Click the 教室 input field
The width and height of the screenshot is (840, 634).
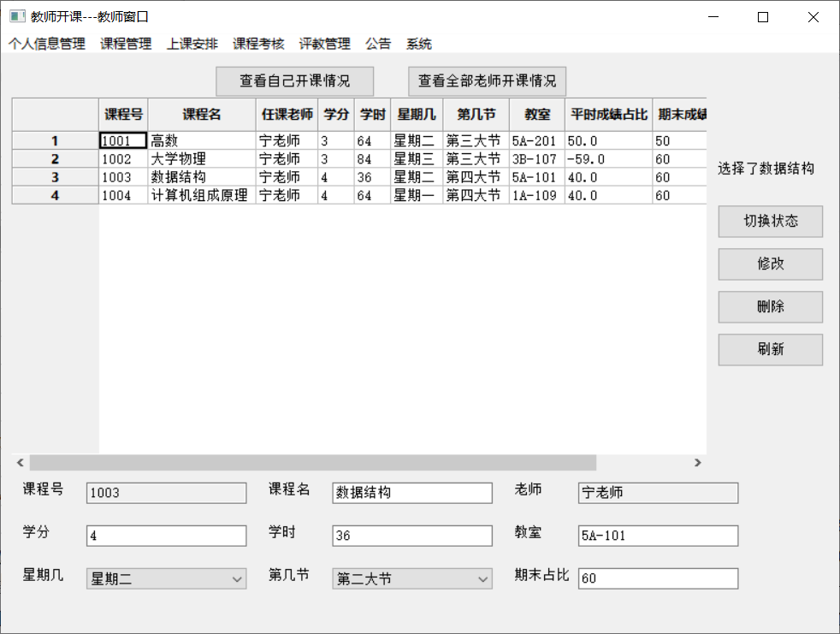[658, 536]
